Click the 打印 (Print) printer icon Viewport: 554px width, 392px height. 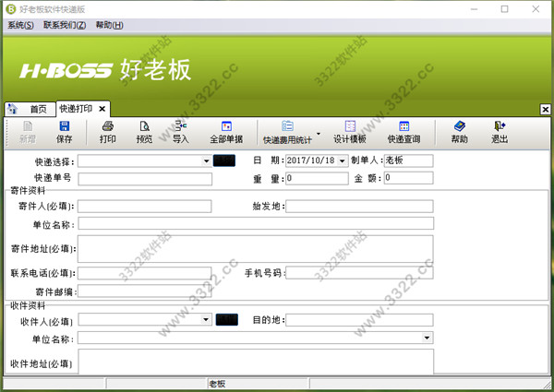tap(108, 132)
